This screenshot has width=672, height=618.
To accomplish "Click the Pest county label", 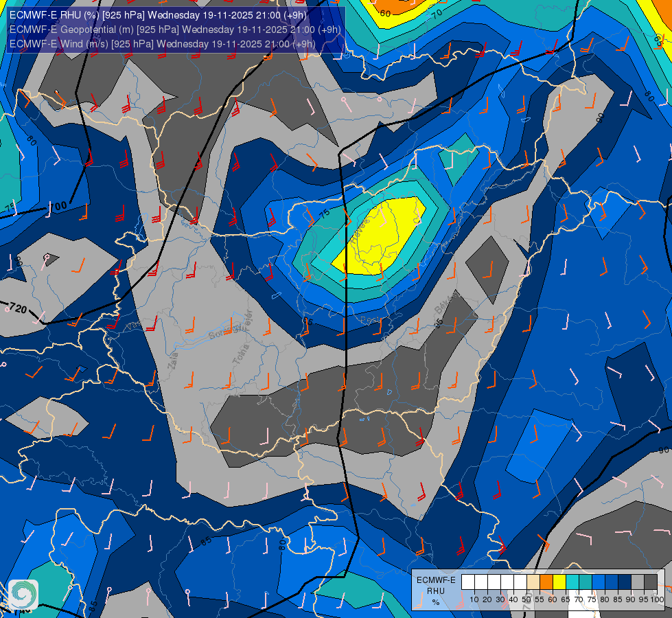I will [x=369, y=321].
